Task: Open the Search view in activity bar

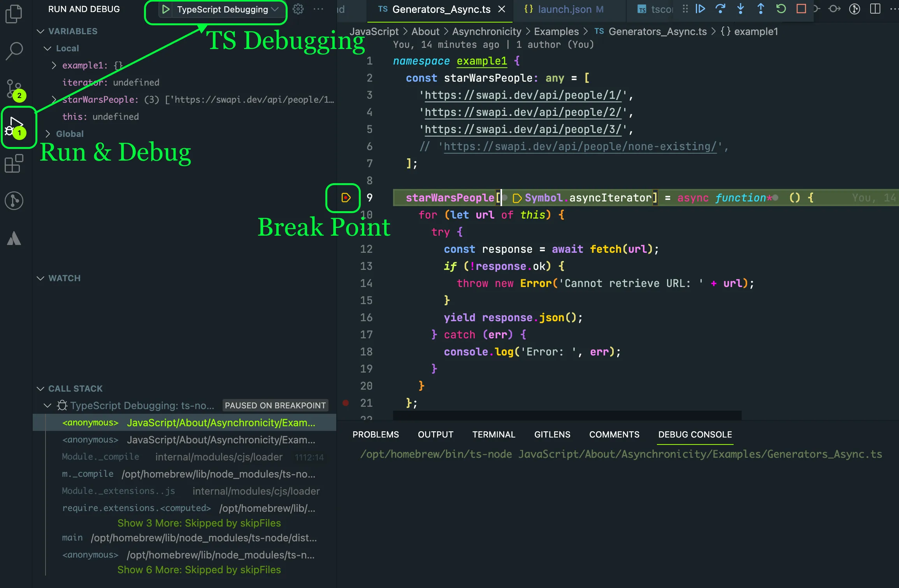Action: (x=14, y=51)
